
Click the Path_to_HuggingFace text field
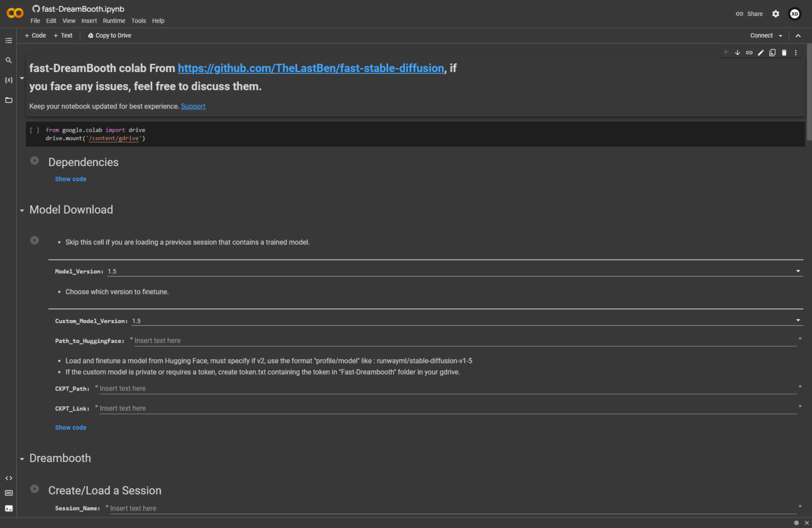pos(464,341)
